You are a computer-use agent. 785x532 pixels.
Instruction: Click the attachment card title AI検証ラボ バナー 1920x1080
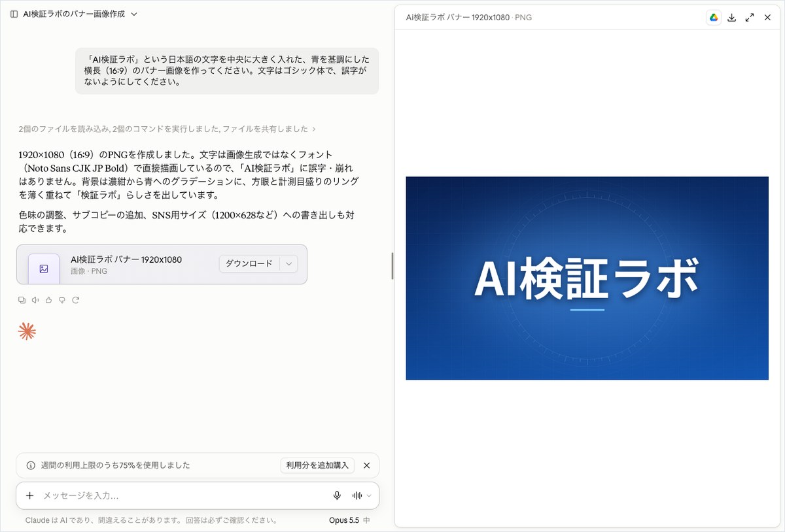pyautogui.click(x=126, y=259)
